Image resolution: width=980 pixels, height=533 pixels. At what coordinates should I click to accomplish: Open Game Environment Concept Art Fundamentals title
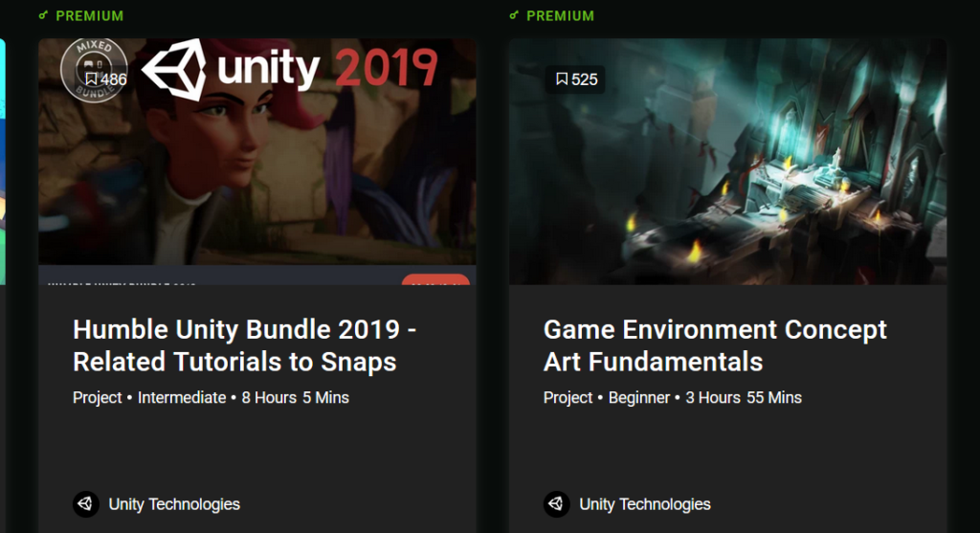point(715,345)
